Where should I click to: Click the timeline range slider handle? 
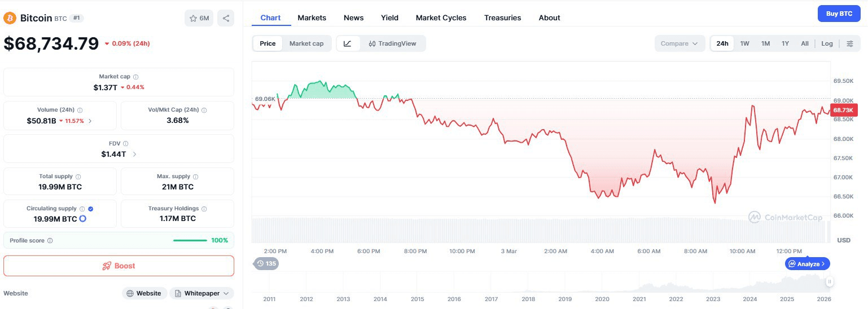(830, 281)
